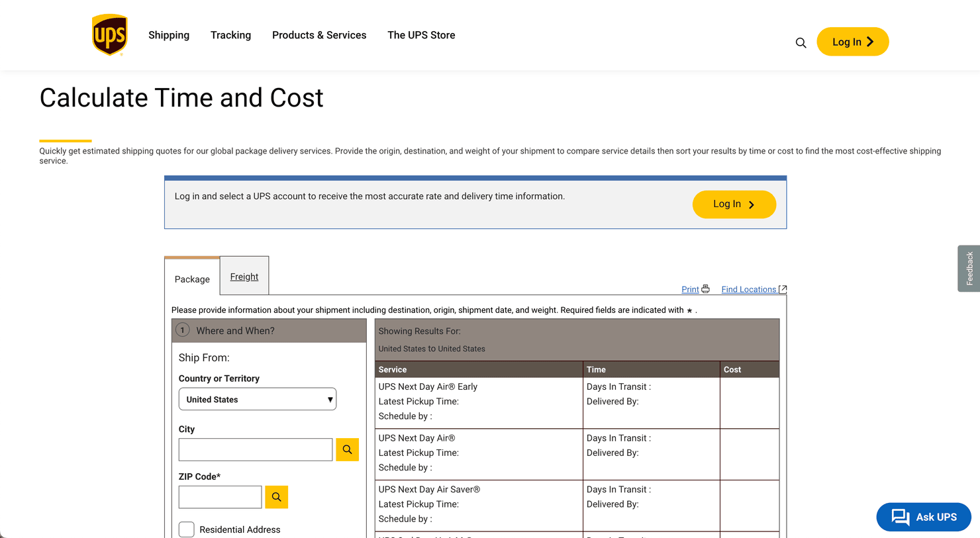Click the 'UPS Next Day Air Saver®' service text
Viewport: 980px width, 538px height.
pyautogui.click(x=429, y=489)
